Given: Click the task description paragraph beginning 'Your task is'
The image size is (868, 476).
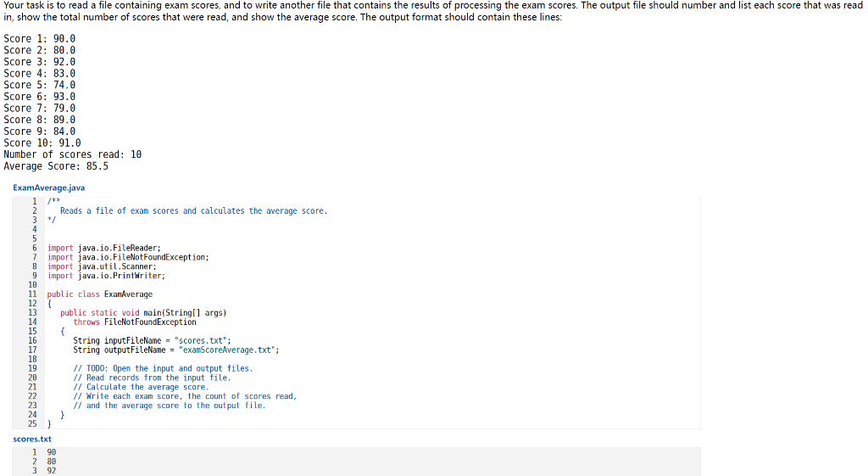Looking at the screenshot, I should [433, 11].
